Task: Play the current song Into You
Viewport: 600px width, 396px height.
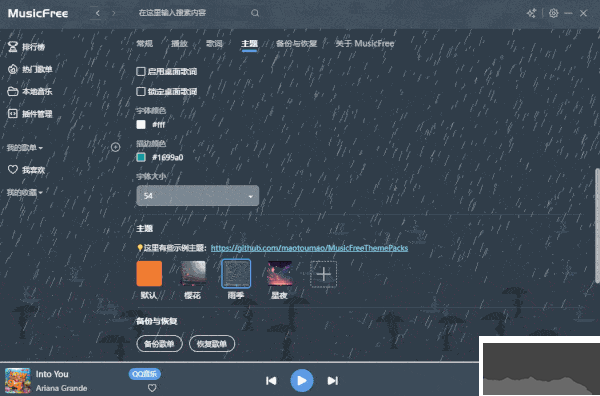Action: pos(302,381)
